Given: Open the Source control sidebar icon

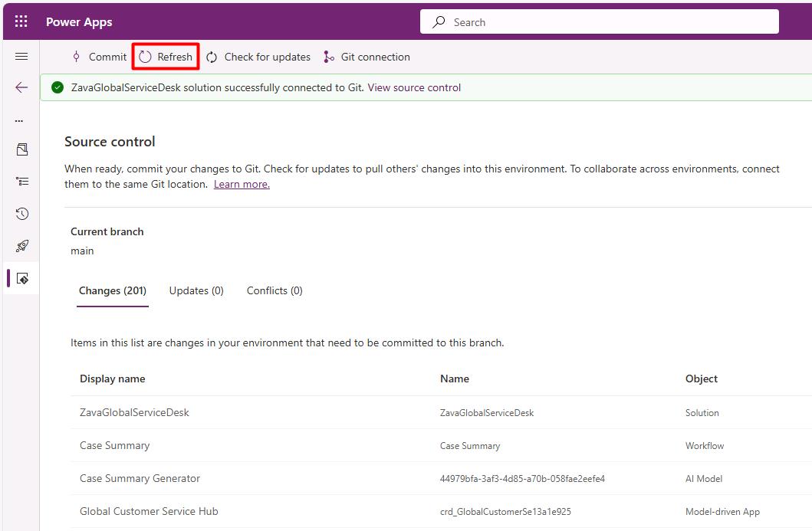Looking at the screenshot, I should pos(21,278).
